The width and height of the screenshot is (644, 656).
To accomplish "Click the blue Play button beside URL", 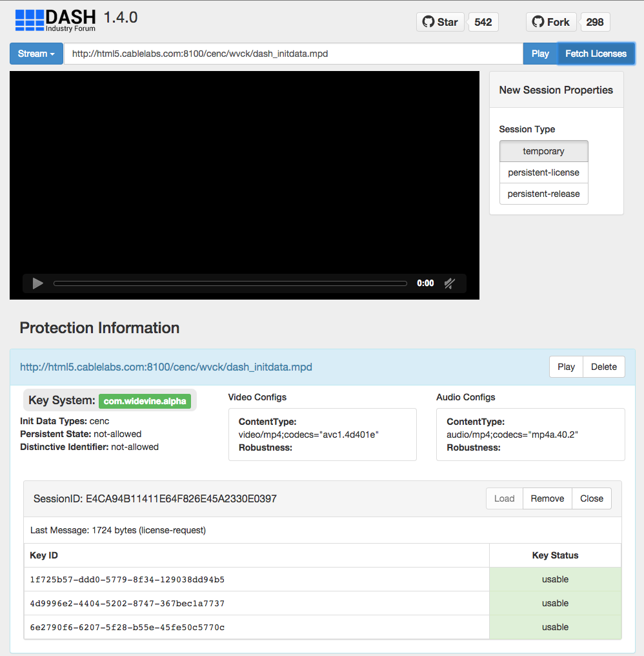I will [540, 54].
